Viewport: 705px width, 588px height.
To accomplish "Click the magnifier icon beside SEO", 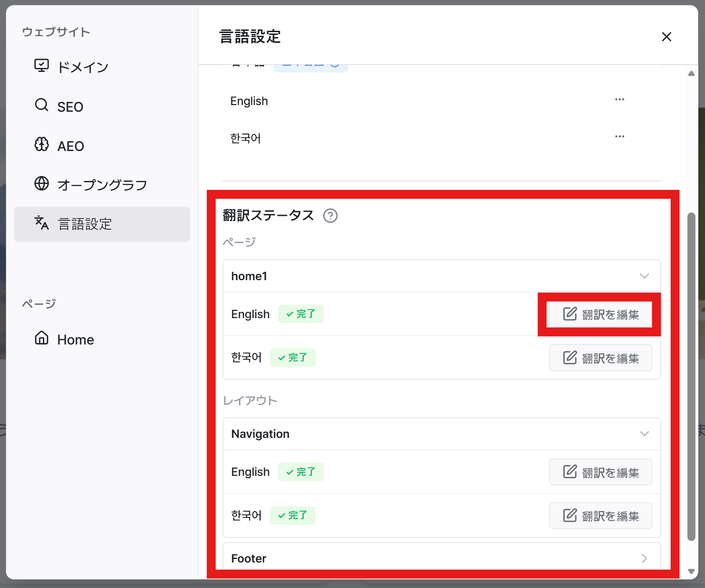I will click(x=42, y=105).
